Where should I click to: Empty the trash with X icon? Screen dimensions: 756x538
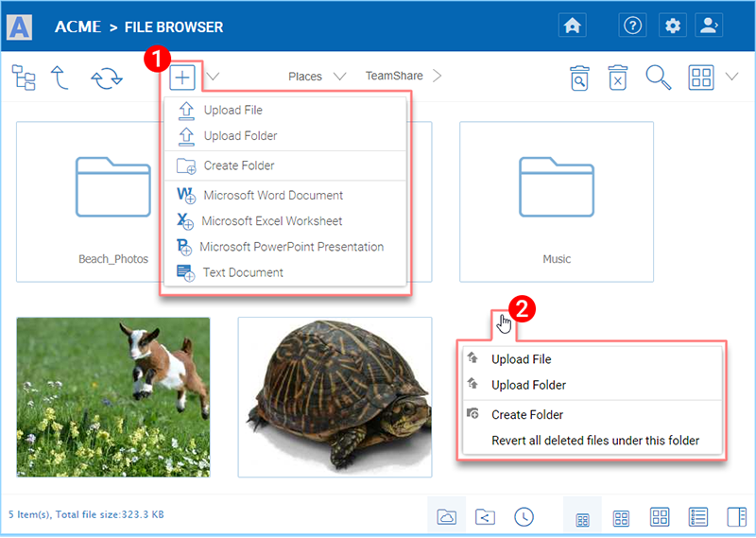[617, 78]
